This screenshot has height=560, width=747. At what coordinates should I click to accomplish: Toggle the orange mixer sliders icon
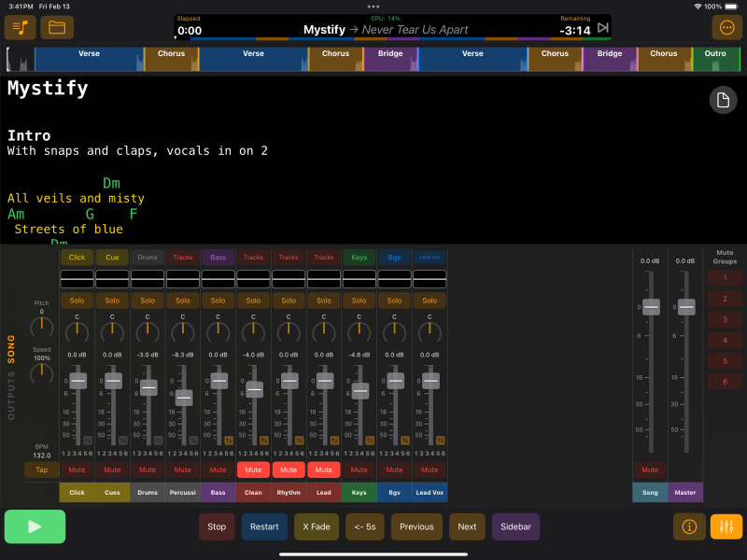pyautogui.click(x=726, y=526)
